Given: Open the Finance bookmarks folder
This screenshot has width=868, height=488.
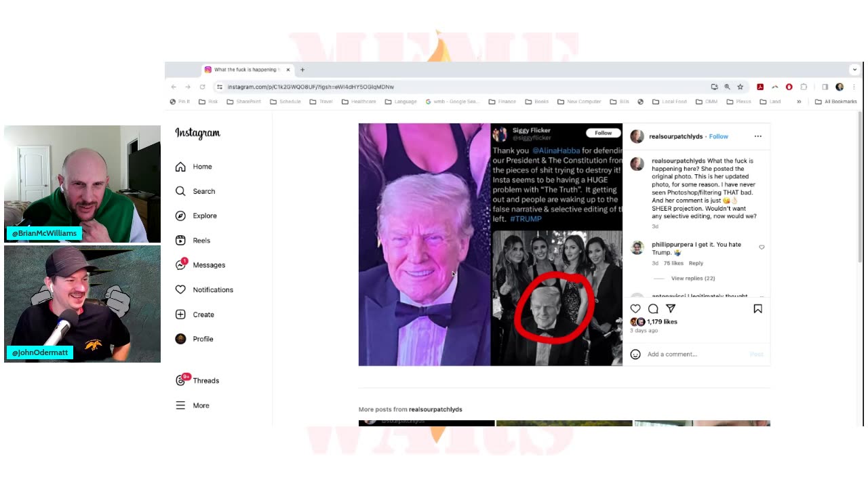Looking at the screenshot, I should [502, 102].
